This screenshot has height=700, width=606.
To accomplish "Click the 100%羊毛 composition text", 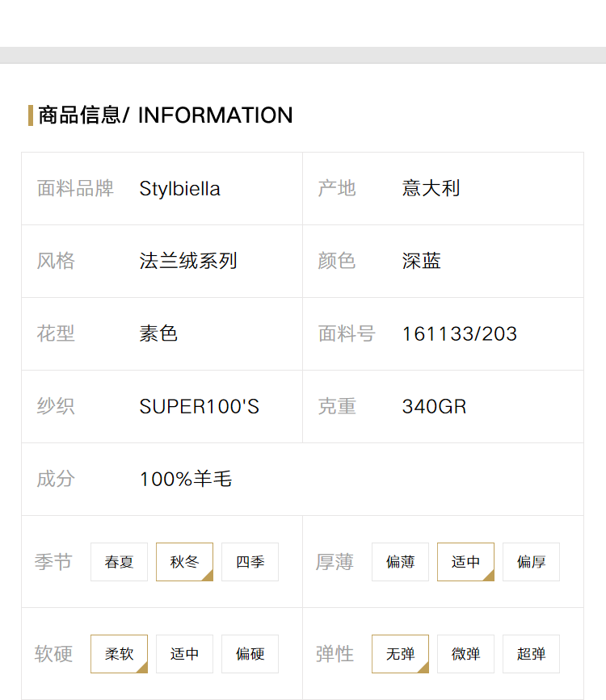I will (x=186, y=479).
